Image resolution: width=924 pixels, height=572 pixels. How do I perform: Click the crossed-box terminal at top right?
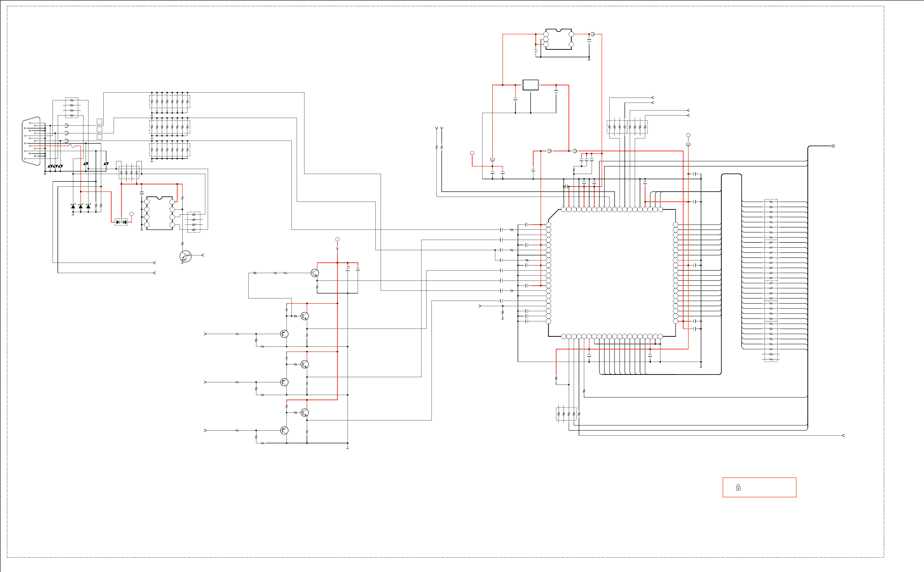[x=833, y=146]
